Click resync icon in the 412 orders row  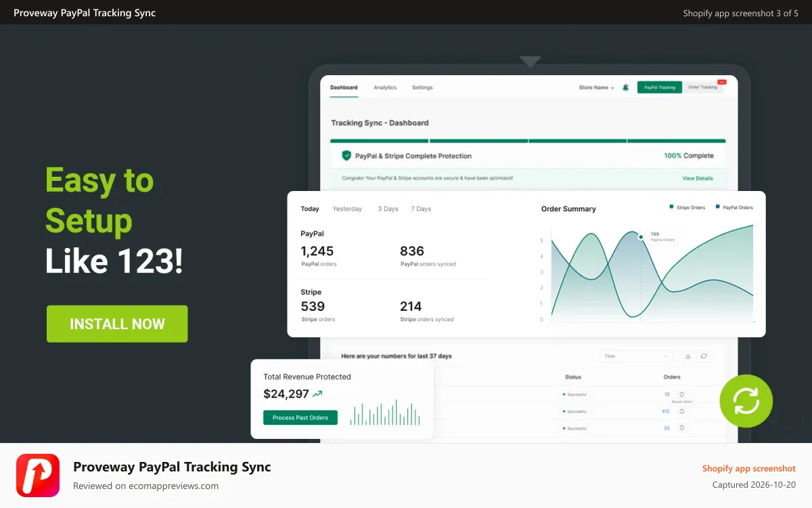(681, 411)
